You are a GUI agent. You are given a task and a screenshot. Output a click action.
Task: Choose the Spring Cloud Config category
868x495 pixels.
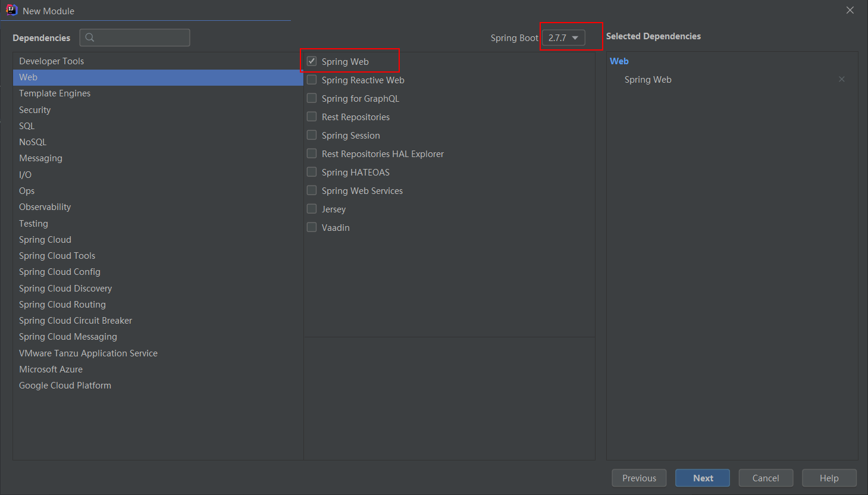click(158, 272)
